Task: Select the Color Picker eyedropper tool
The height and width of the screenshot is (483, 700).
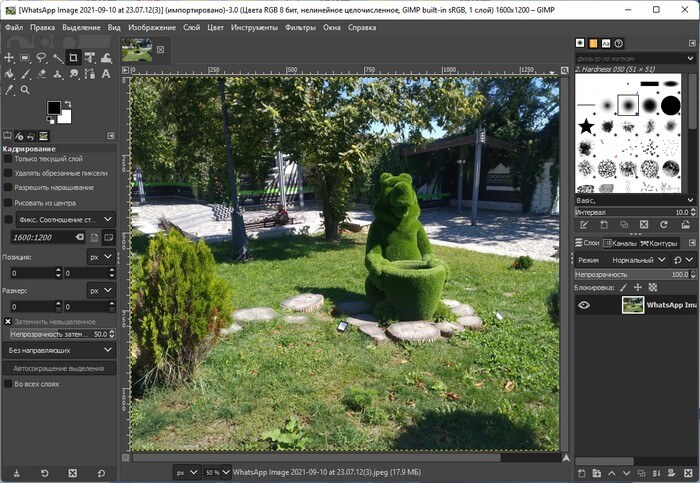Action: click(10, 90)
